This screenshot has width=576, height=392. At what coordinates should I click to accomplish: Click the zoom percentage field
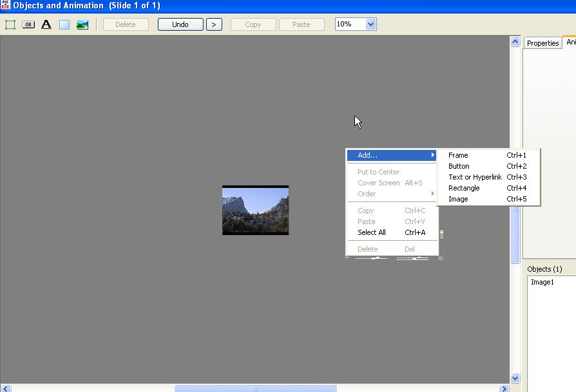point(350,24)
